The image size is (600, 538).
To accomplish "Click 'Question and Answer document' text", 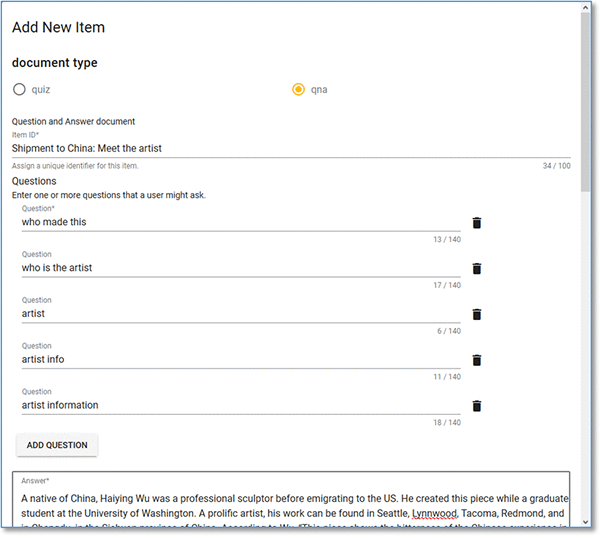I will (73, 122).
